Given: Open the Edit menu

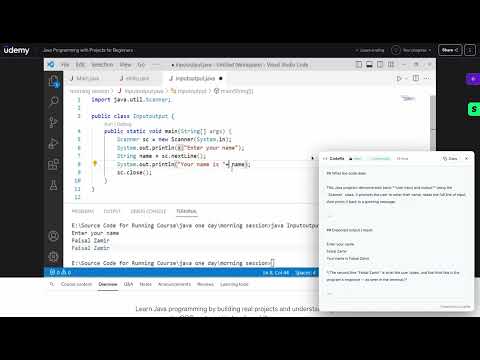Looking at the screenshot, I should tap(80, 65).
